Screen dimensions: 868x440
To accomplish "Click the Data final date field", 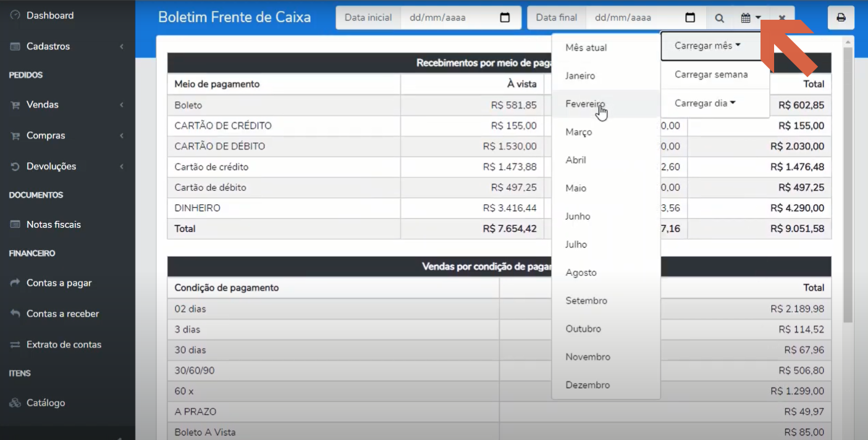I will (646, 18).
